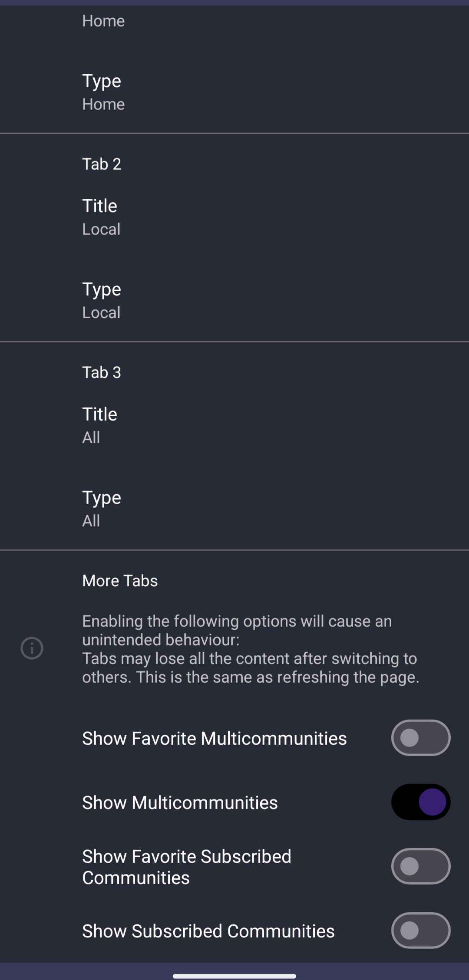Tap the Show Favorite Multicommunities label
Screen dimensions: 469x980
click(x=215, y=738)
